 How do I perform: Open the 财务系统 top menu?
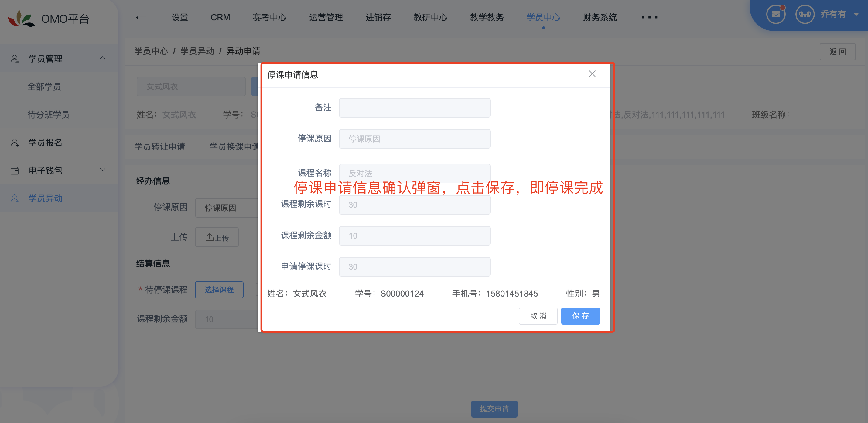(600, 18)
